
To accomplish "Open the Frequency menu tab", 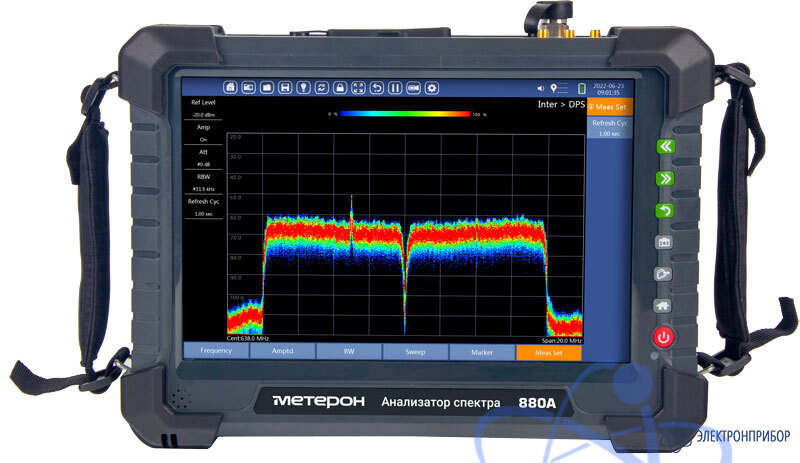I will (216, 352).
